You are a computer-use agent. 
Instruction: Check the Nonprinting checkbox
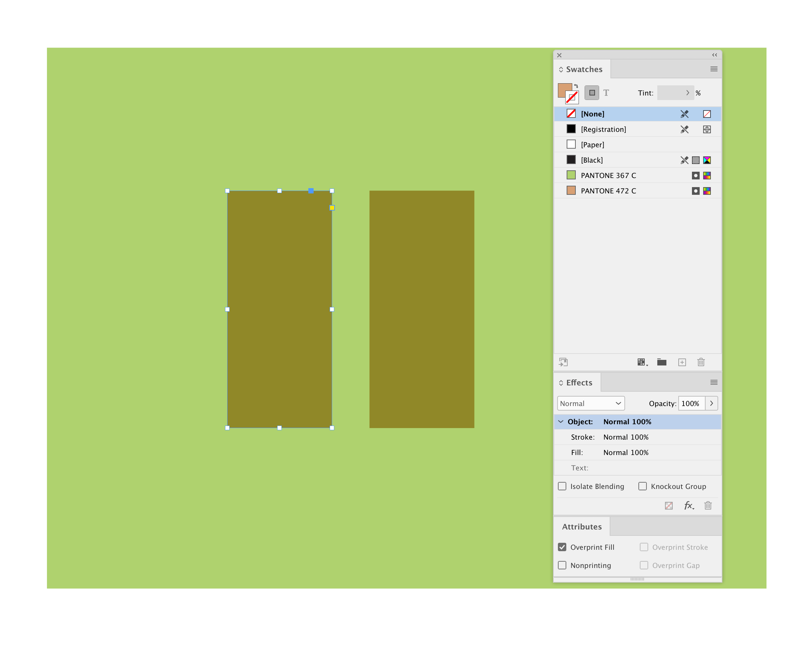coord(562,565)
